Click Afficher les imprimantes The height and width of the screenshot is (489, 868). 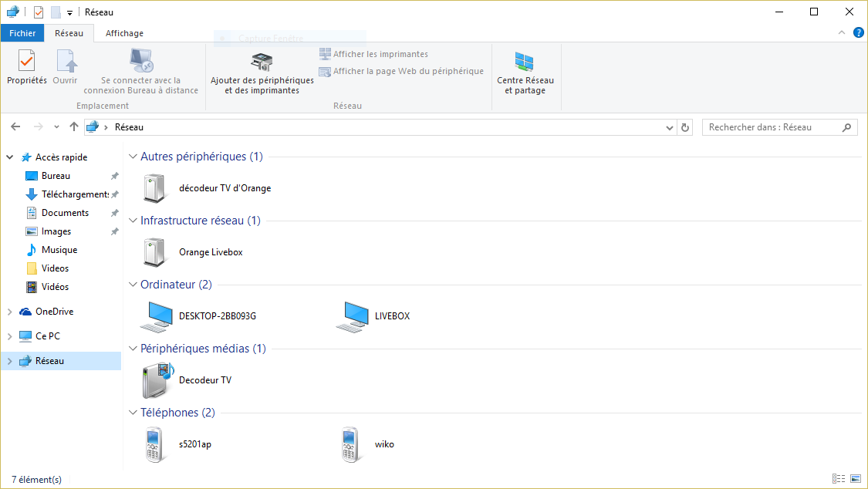(x=373, y=54)
